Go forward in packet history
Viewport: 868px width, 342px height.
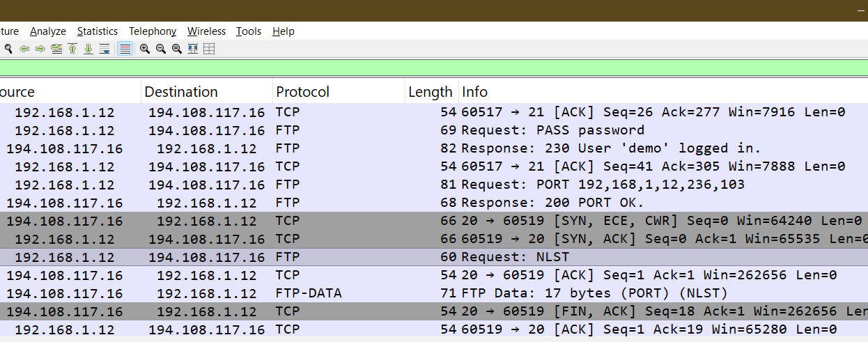[x=40, y=49]
